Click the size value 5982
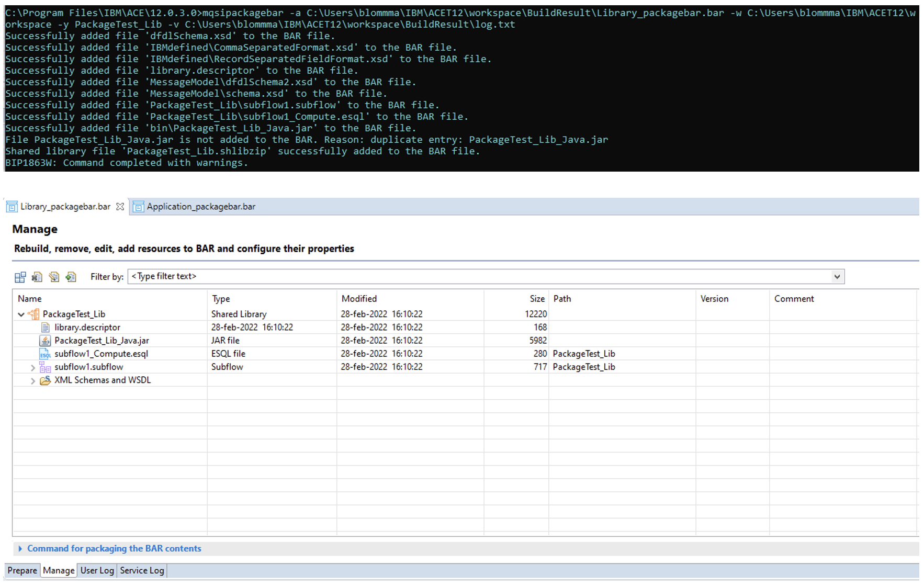This screenshot has width=924, height=586. (x=538, y=341)
